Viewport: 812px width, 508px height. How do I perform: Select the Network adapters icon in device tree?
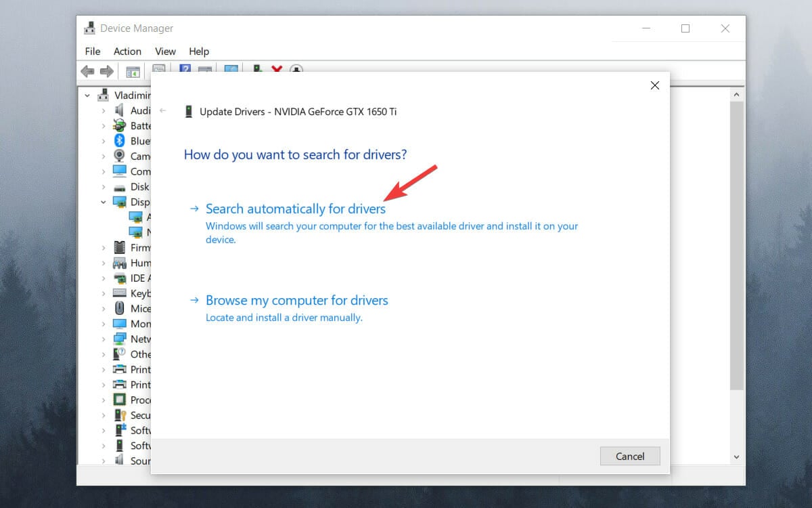click(120, 339)
